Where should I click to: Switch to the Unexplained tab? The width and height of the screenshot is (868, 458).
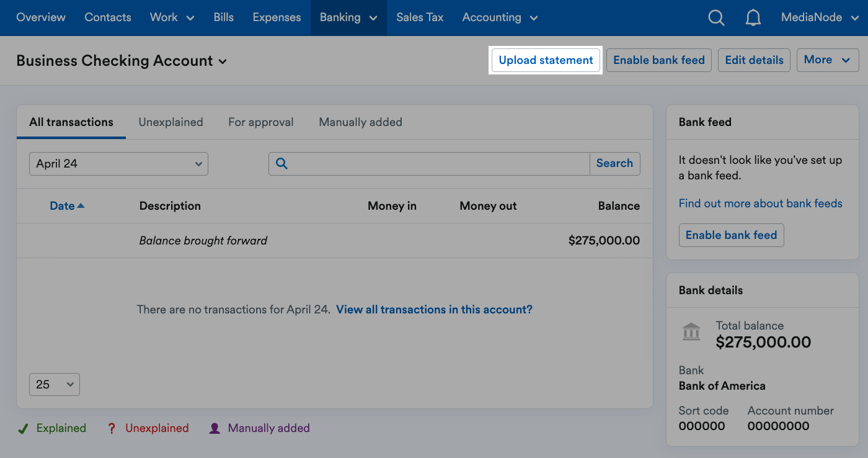coord(170,122)
